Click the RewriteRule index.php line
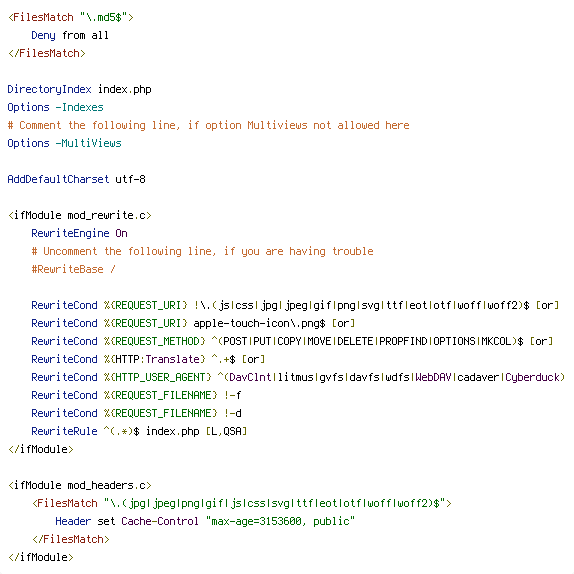574x574 pixels. pos(139,431)
